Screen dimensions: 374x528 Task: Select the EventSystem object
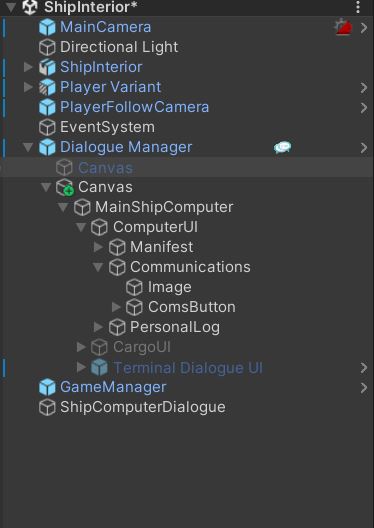187,127
